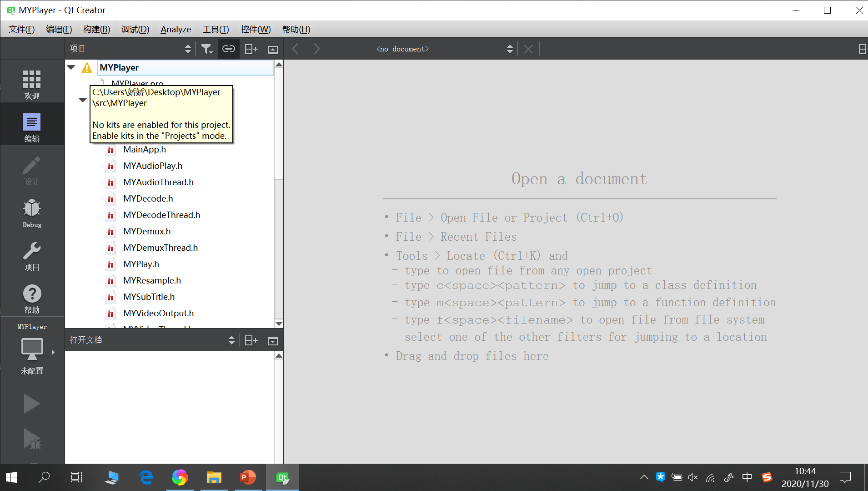Split the Projects side panel
The image size is (868, 491).
click(x=251, y=49)
